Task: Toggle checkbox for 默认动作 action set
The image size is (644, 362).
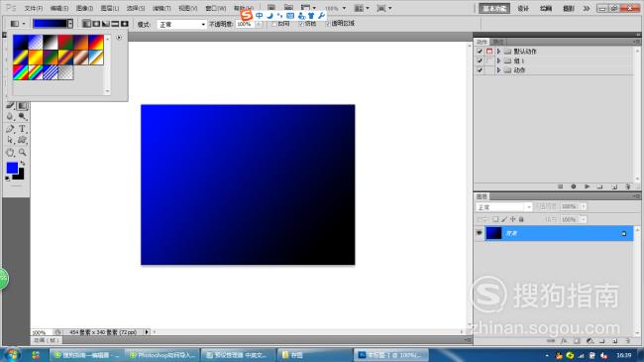Action: (x=480, y=52)
